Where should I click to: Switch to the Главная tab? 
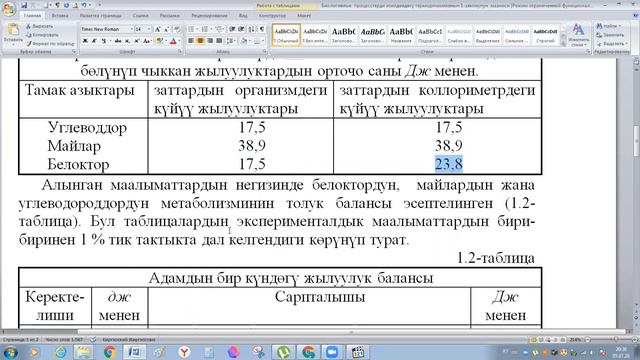coord(32,16)
